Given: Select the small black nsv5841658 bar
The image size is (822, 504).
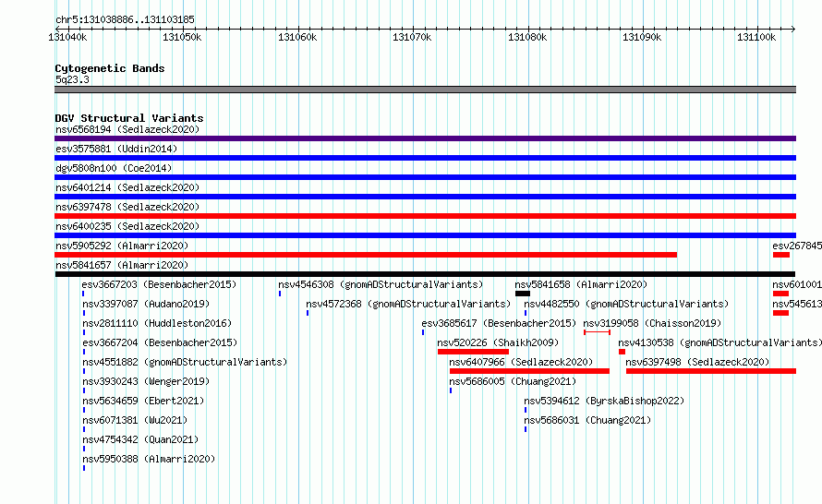Looking at the screenshot, I should click(x=523, y=294).
